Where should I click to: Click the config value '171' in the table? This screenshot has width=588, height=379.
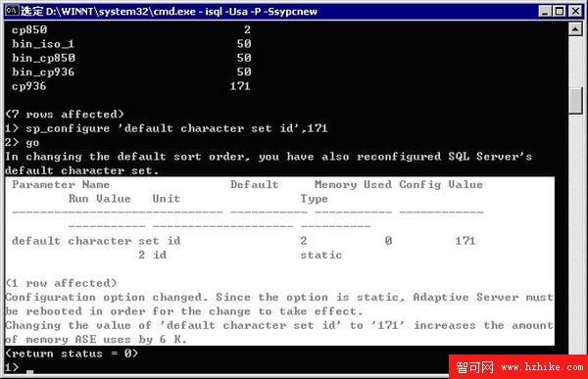click(465, 241)
